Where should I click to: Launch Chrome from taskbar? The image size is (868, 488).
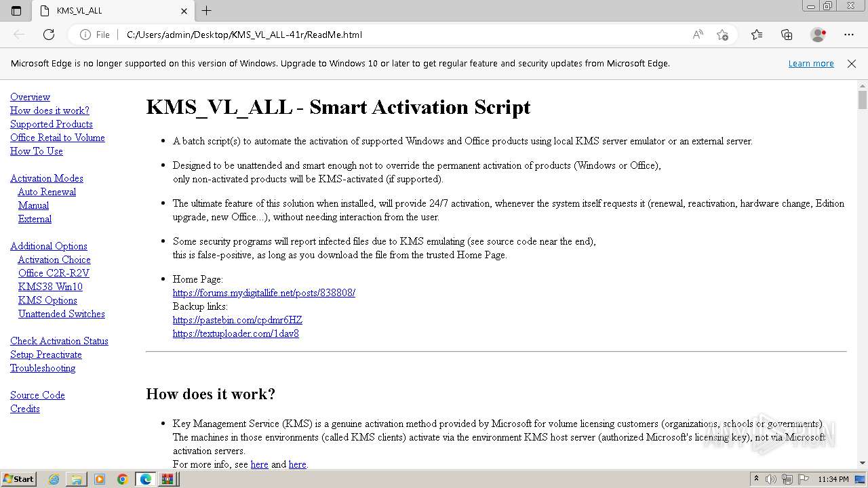tap(123, 479)
